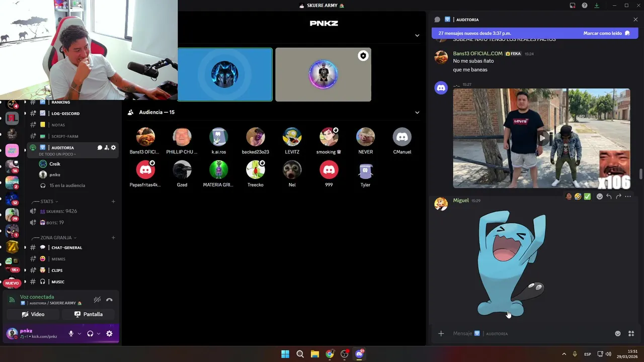Open add reaction smiley on message
Viewport: 644px width, 362px height.
coord(600,197)
